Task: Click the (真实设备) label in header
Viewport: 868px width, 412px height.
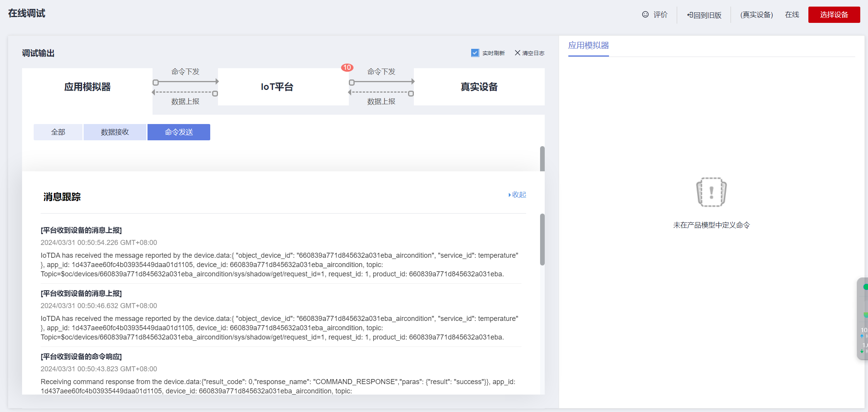Action: point(756,15)
